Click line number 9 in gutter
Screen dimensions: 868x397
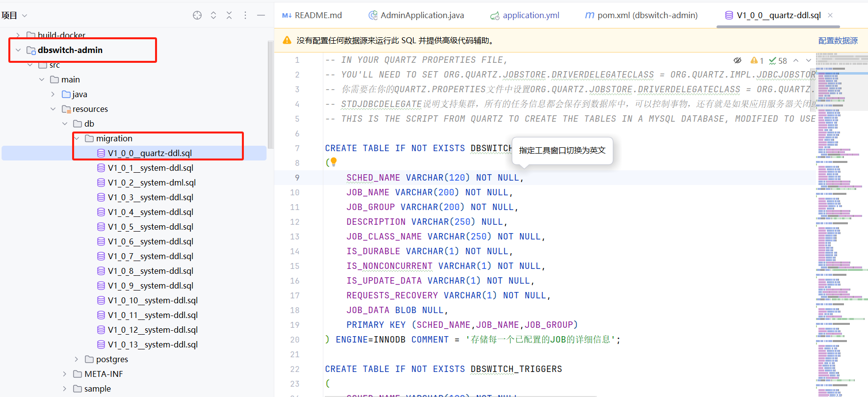click(x=297, y=178)
